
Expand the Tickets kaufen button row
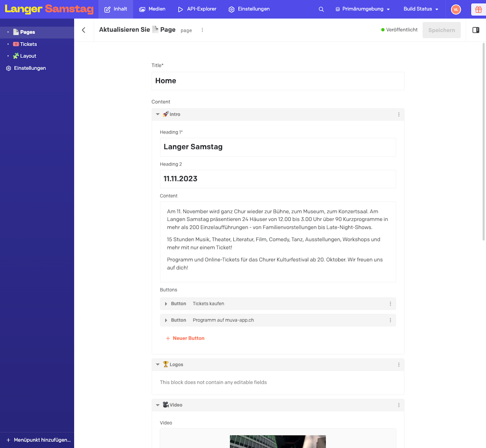pyautogui.click(x=166, y=304)
